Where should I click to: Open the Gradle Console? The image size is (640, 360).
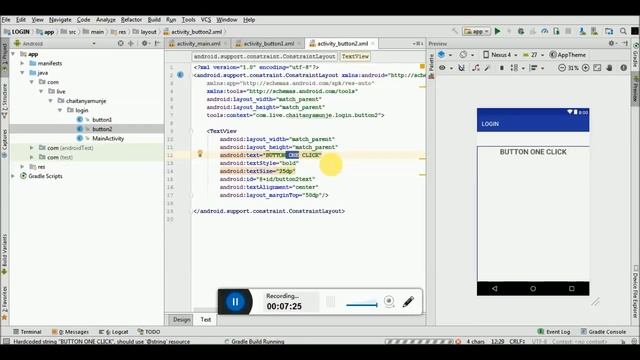603,332
